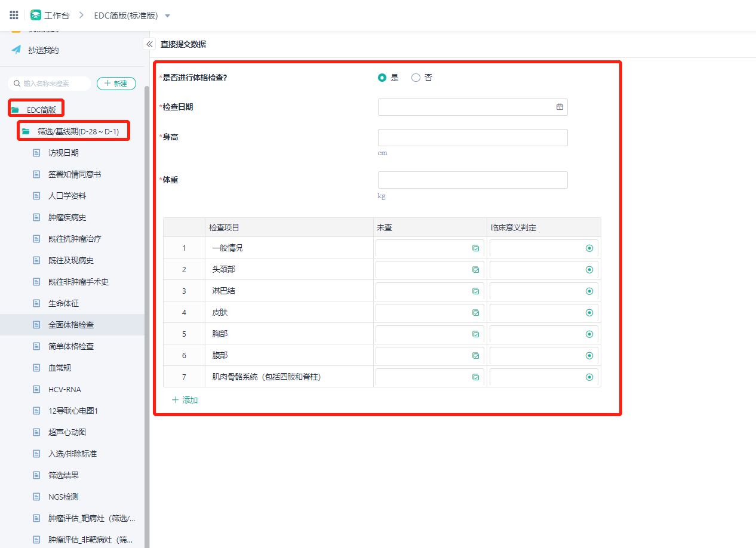Click 未查 checkbox icon for 一般情况 row

click(x=475, y=248)
